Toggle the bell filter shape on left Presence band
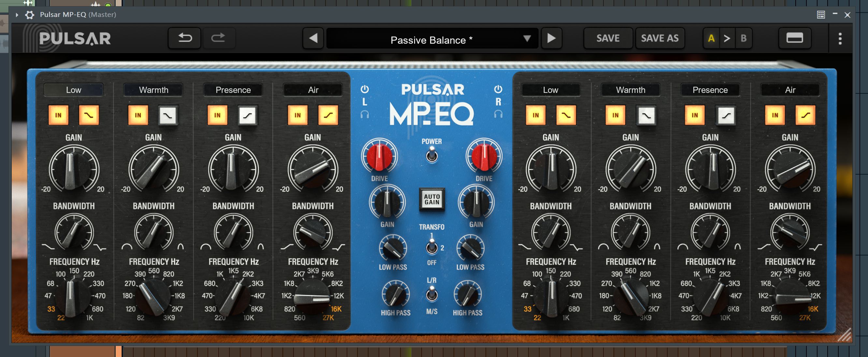Screen dimensions: 868x357 pyautogui.click(x=248, y=115)
